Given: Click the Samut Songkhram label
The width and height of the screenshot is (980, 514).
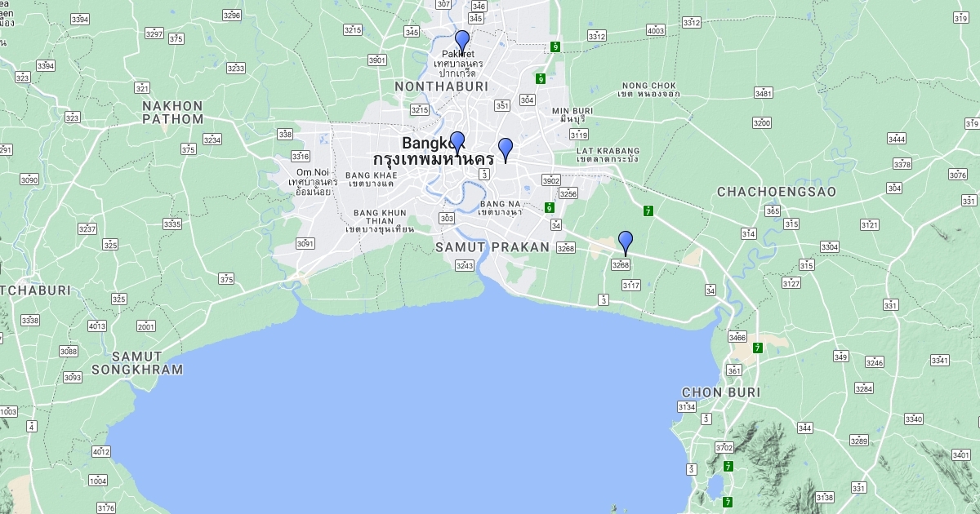Looking at the screenshot, I should [x=136, y=363].
